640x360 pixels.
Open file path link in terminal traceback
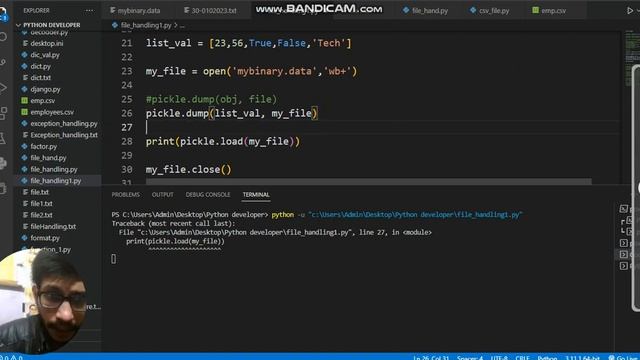click(244, 232)
